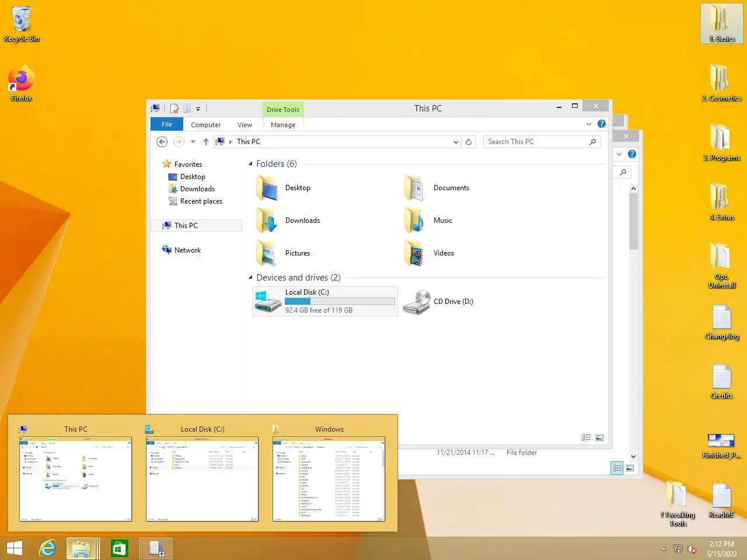Screen dimensions: 747x560
Task: Open the File menu tab
Action: point(167,124)
